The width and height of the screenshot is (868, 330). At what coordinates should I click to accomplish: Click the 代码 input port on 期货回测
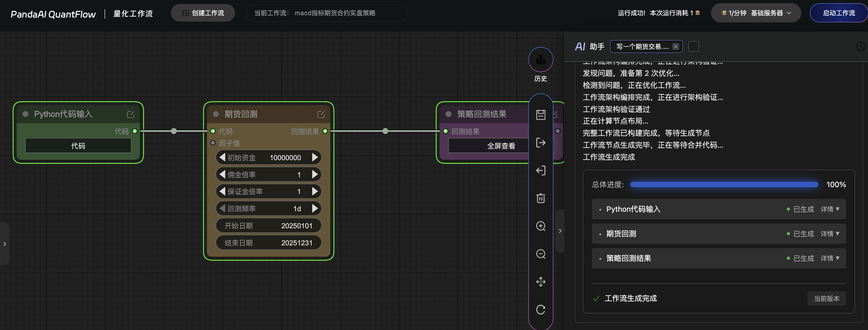[213, 131]
